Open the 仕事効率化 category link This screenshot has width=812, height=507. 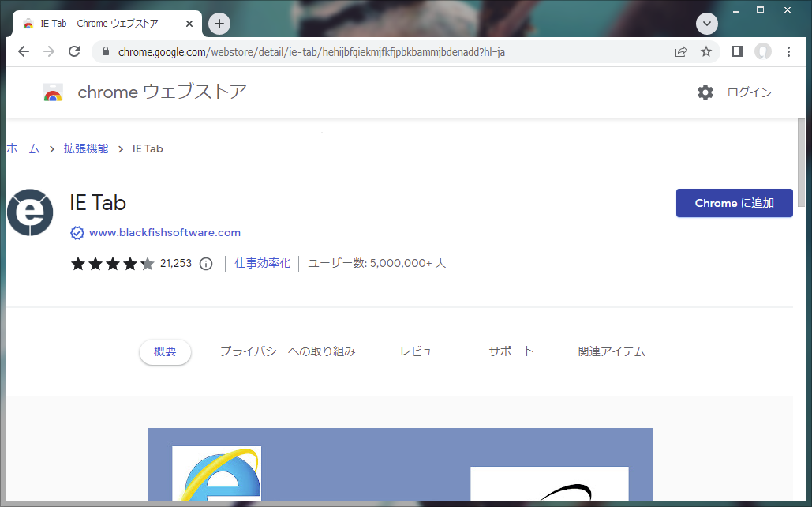pos(263,263)
